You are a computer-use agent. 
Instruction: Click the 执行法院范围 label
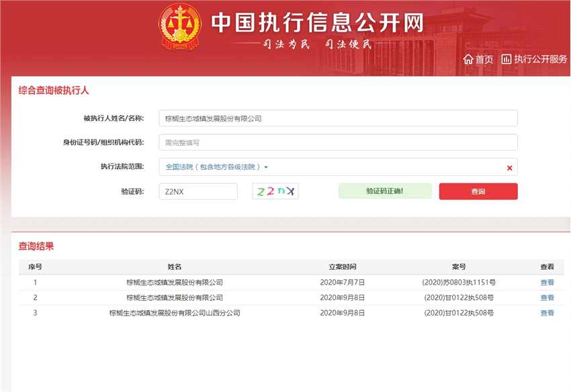tap(122, 166)
